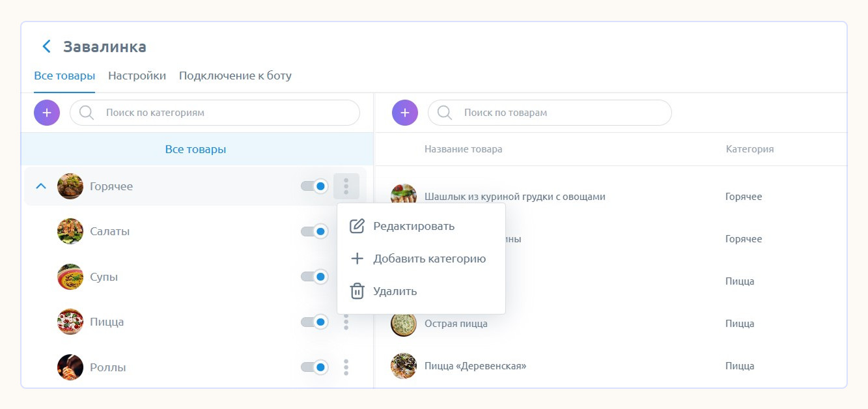The image size is (868, 409).
Task: Open the Острая пицца product thumbnail
Action: pyautogui.click(x=404, y=324)
